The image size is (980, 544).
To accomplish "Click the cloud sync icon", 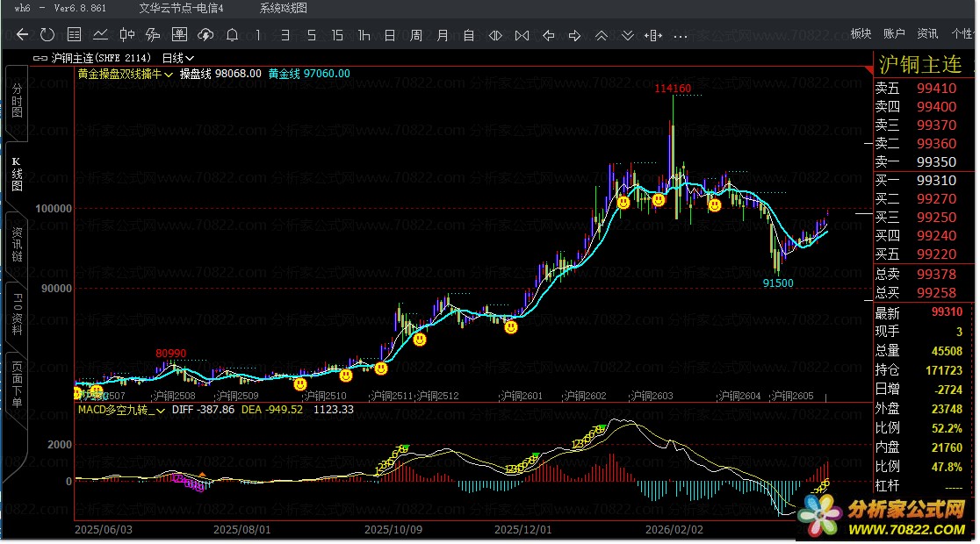I will tap(205, 35).
